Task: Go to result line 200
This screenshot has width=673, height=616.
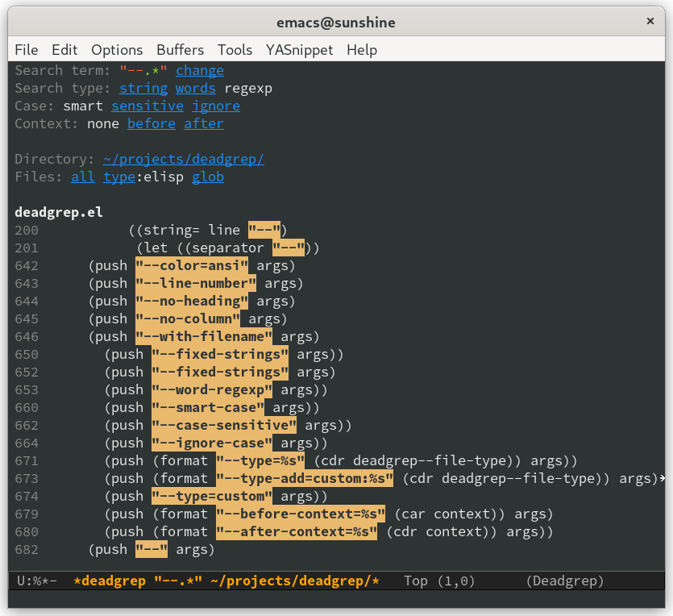Action: click(x=151, y=230)
